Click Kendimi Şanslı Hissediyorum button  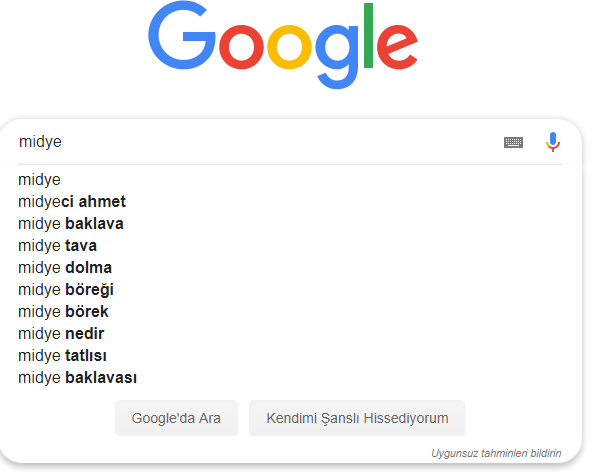(357, 418)
